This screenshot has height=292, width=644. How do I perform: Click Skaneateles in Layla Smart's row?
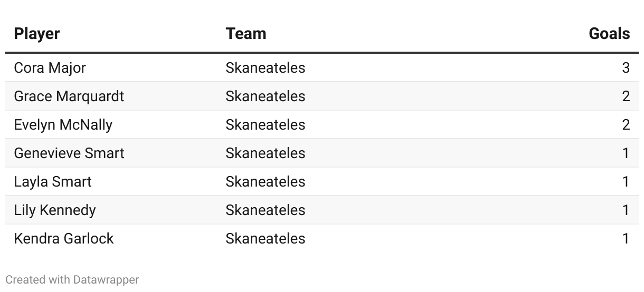266,182
